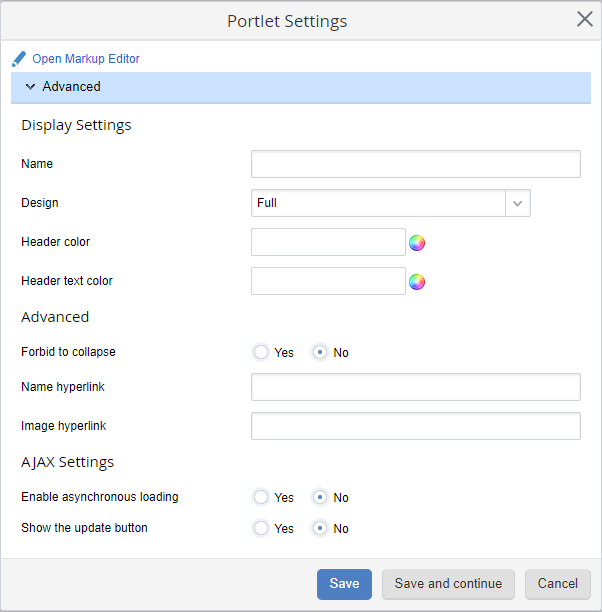Open the Header text color picker wheel
This screenshot has width=602, height=612.
[x=417, y=281]
